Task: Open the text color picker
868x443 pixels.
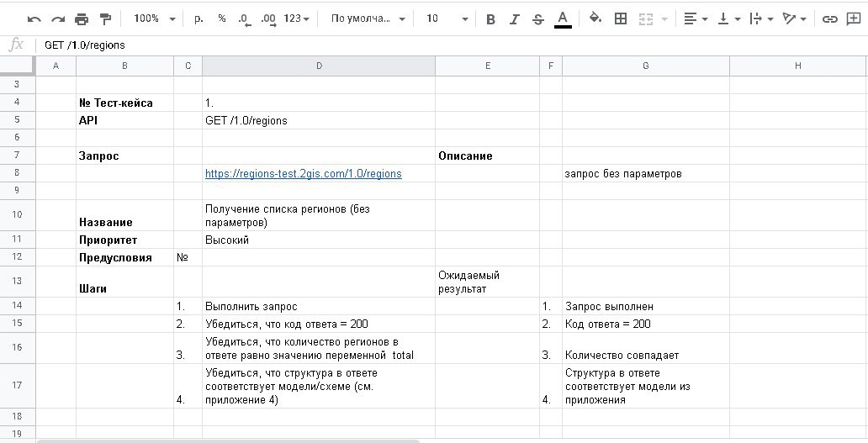Action: click(x=563, y=19)
